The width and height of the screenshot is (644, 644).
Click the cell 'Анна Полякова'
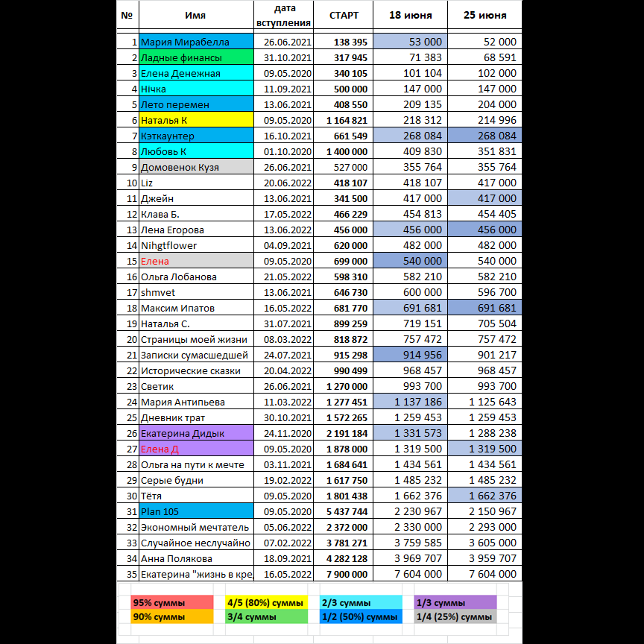click(196, 558)
